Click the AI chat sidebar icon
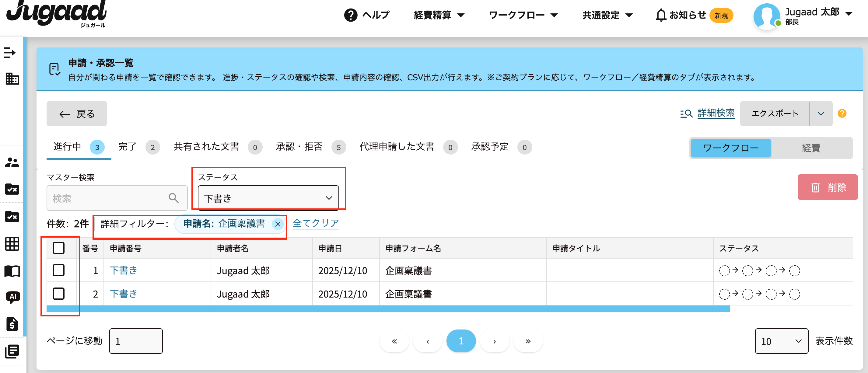Viewport: 868px width, 373px height. pyautogui.click(x=13, y=297)
